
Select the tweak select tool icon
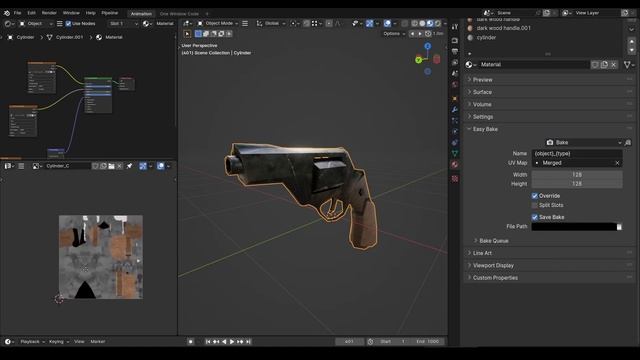click(187, 34)
